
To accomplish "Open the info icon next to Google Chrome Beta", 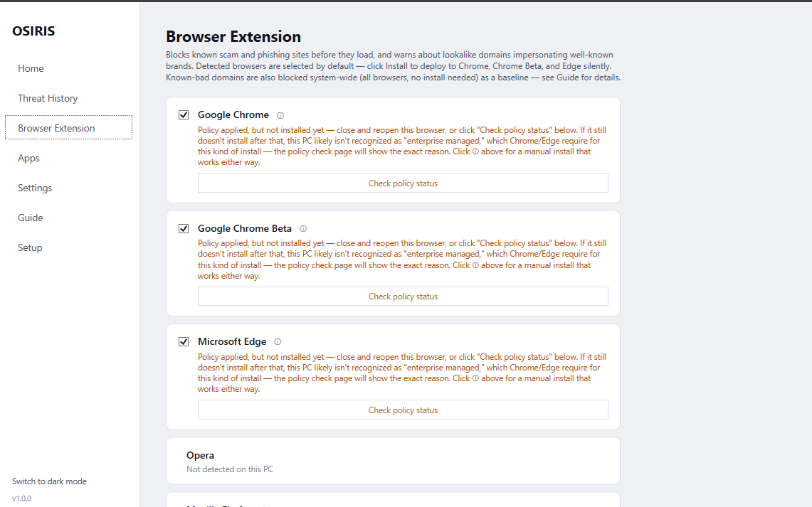I will pos(303,229).
